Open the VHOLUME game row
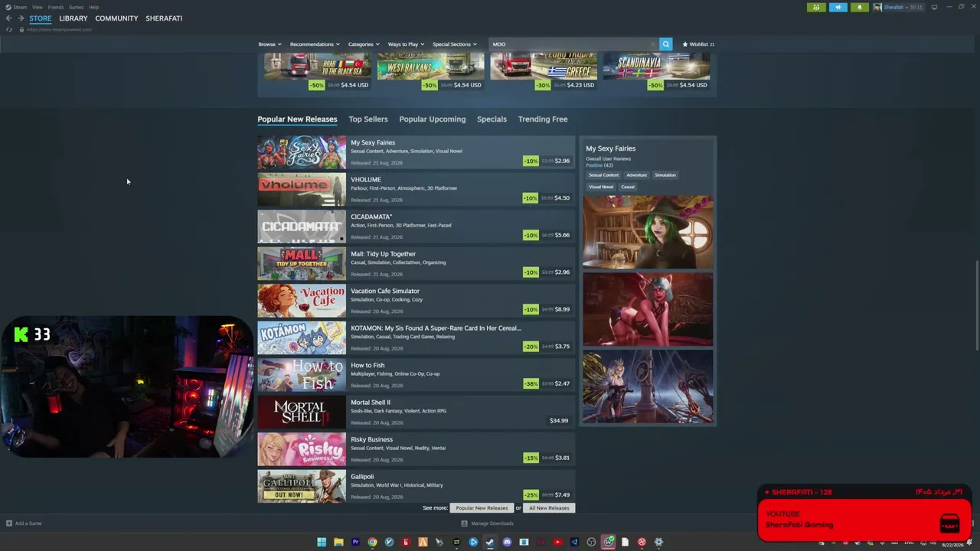This screenshot has width=980, height=551. (x=416, y=190)
